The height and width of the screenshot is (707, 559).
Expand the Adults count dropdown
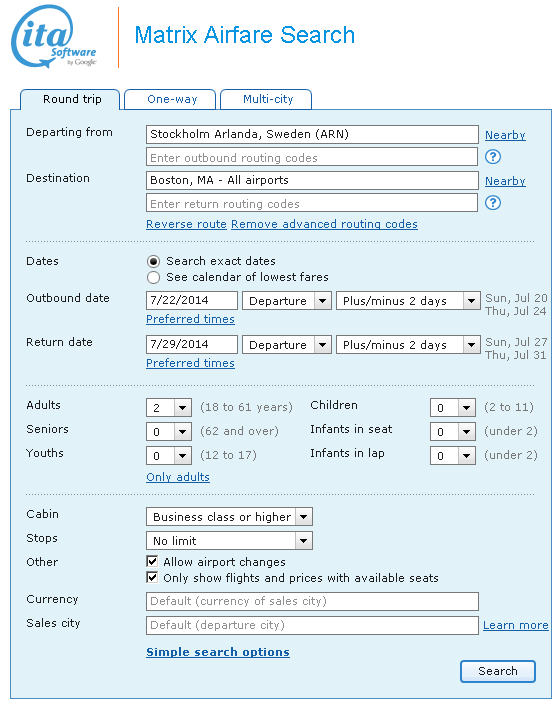click(169, 408)
